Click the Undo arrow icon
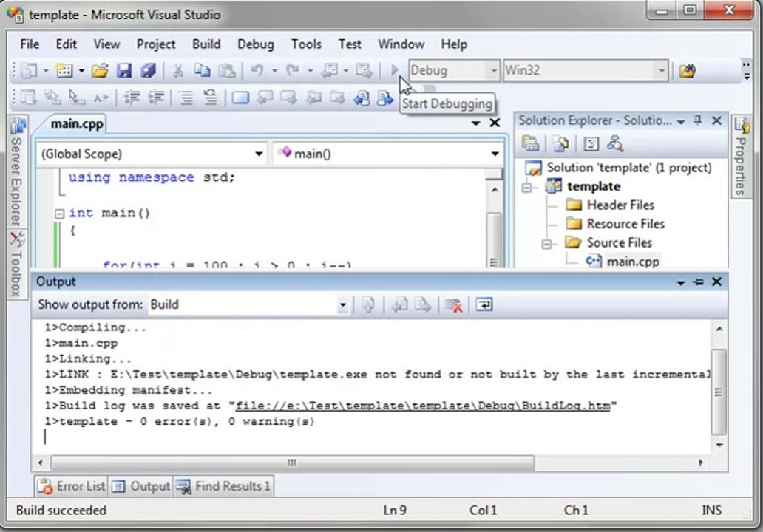763x532 pixels. pyautogui.click(x=257, y=71)
